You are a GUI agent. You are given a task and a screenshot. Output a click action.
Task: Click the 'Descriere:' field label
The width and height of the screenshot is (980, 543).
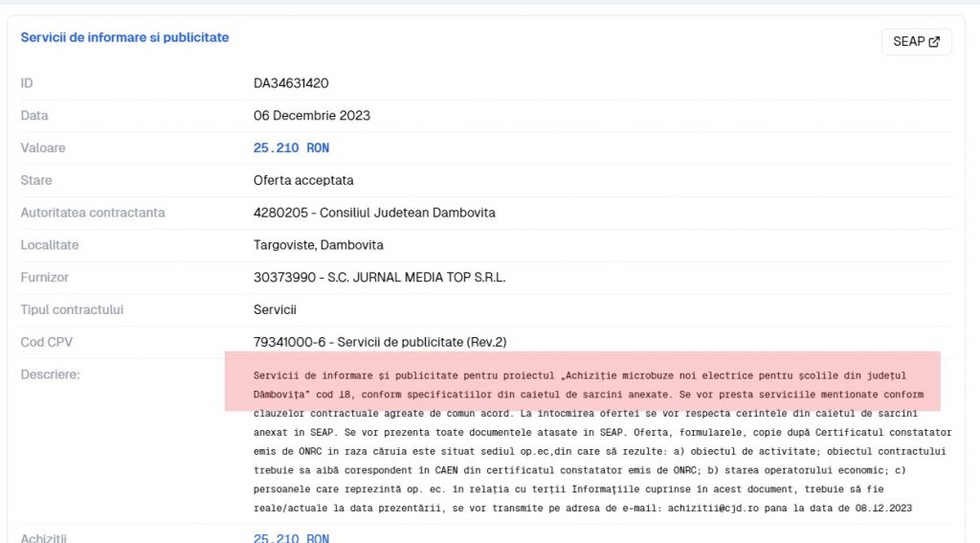(50, 374)
